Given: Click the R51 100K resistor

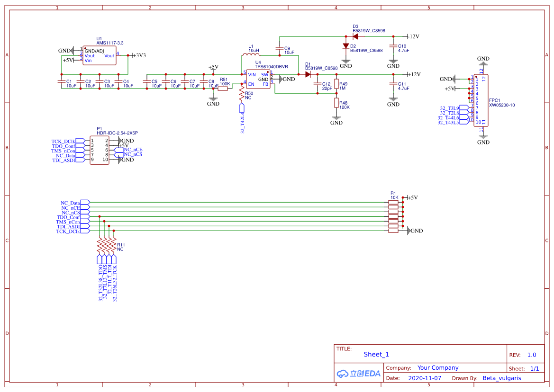Looking at the screenshot, I should (x=223, y=89).
